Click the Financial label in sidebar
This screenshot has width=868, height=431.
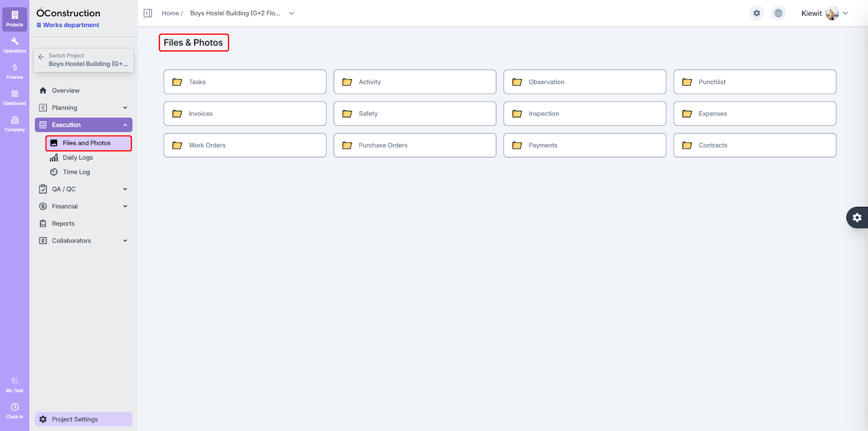[x=65, y=206]
